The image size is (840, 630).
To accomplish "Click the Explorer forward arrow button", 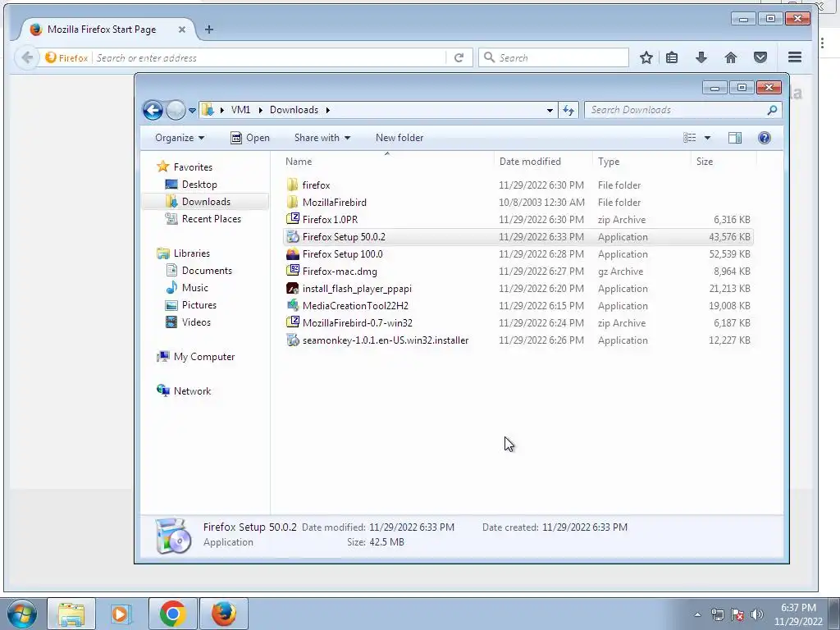I will 176,111.
